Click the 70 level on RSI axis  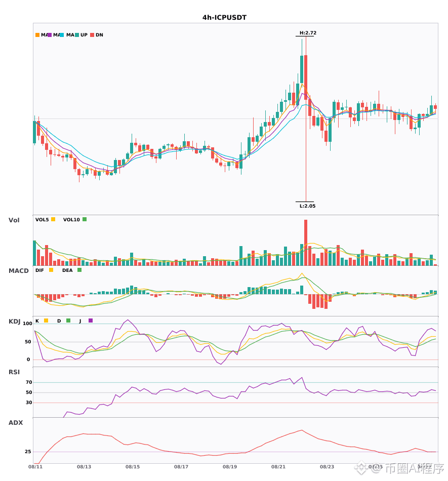(x=29, y=382)
